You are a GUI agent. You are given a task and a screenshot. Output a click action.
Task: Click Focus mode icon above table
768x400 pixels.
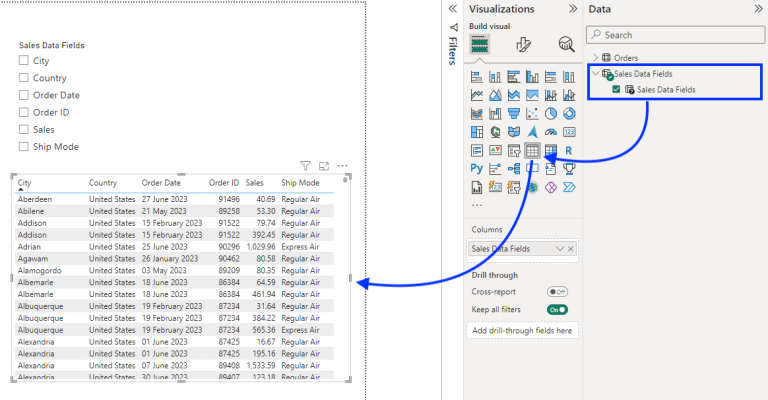324,166
